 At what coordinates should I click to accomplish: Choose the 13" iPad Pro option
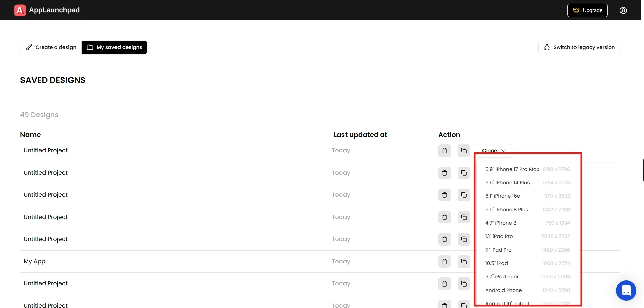(x=499, y=236)
